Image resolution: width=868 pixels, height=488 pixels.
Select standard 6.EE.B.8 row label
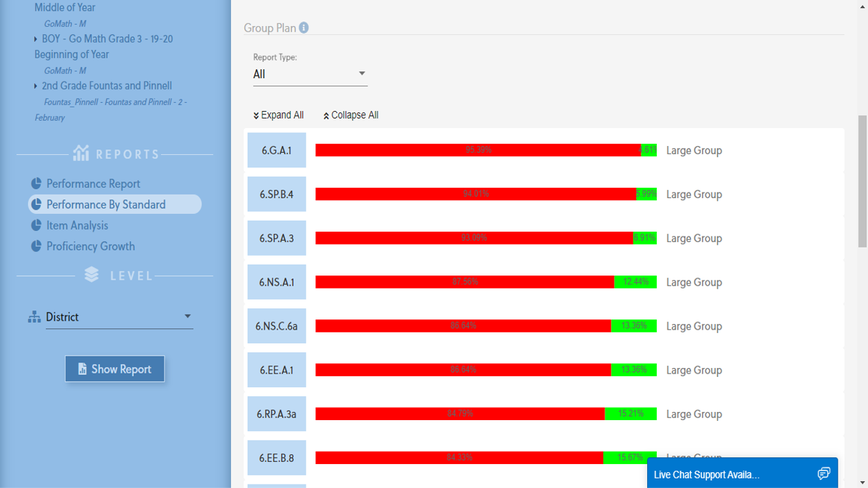click(x=277, y=457)
